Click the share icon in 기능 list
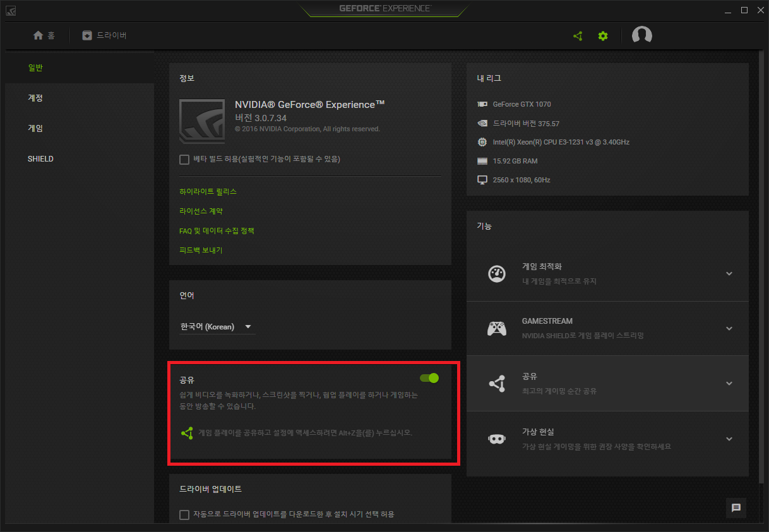The height and width of the screenshot is (532, 769). 497,383
